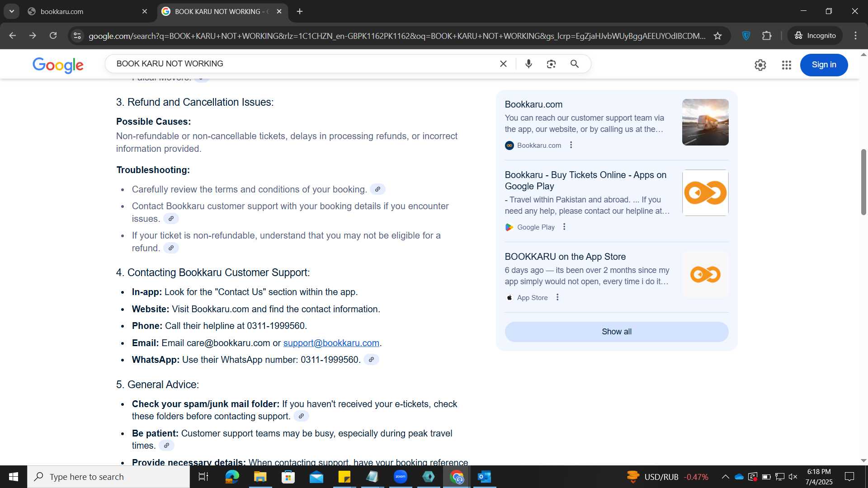The image size is (868, 488).
Task: Open a new browser tab
Action: 300,11
